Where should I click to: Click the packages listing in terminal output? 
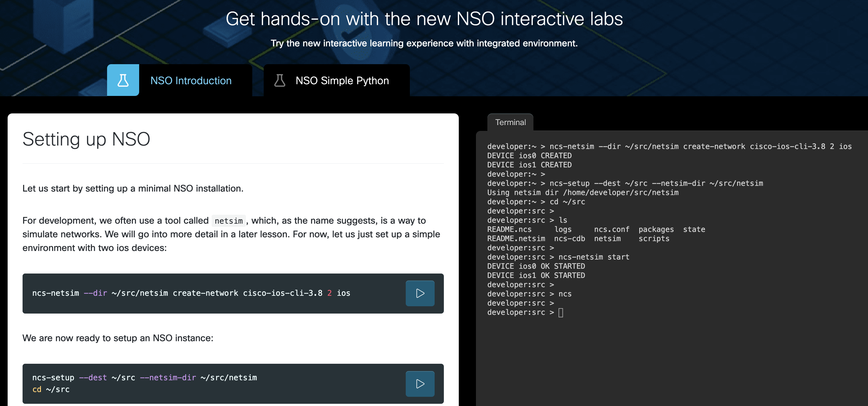coord(656,229)
